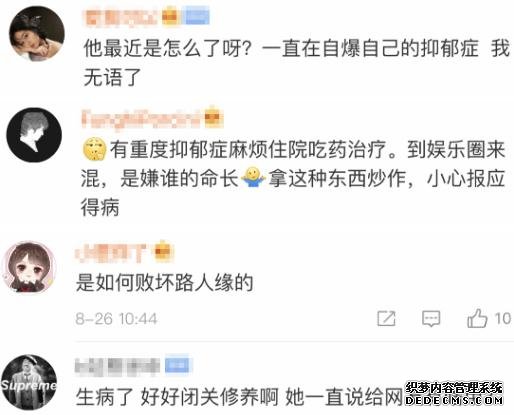Tap the third commenter's blurred username

tap(111, 252)
